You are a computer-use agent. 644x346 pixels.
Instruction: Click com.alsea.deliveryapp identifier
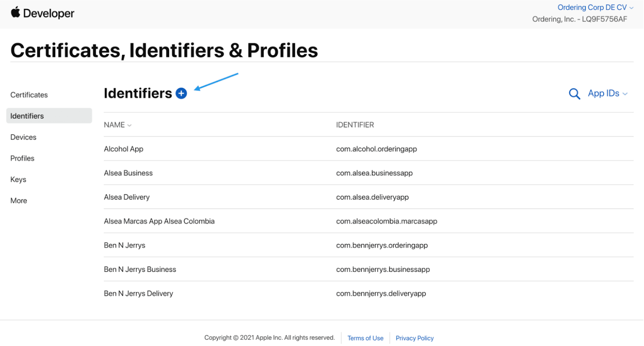[372, 197]
